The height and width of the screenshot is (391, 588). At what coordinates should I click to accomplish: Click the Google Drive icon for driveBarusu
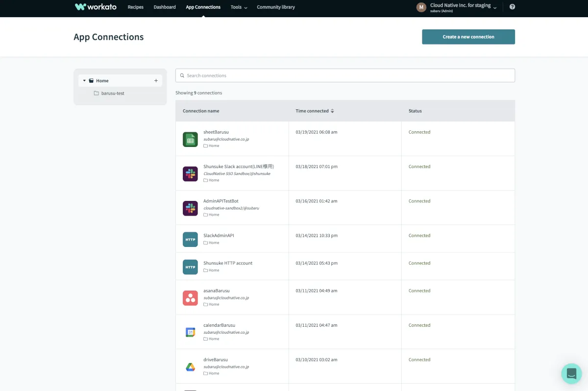point(190,367)
